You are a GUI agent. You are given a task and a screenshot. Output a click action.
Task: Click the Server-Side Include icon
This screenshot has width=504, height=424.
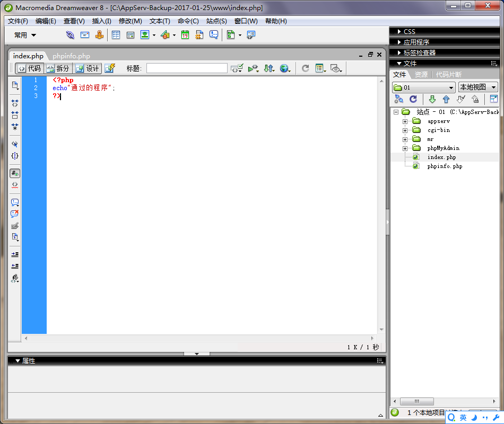(x=199, y=34)
